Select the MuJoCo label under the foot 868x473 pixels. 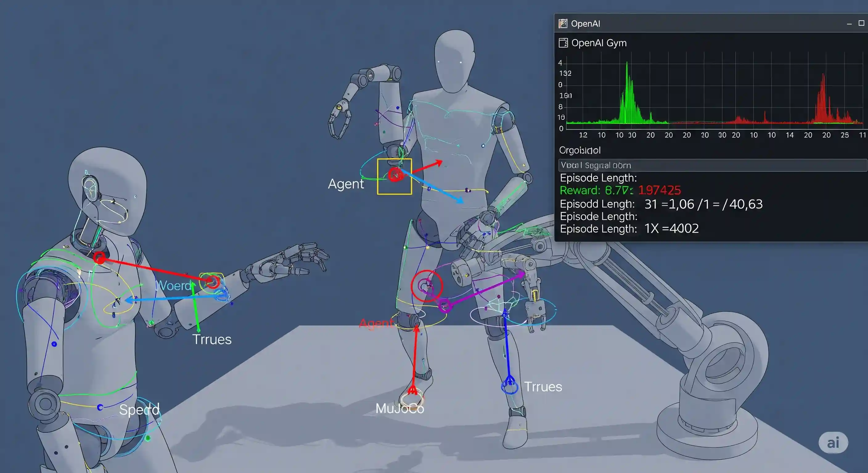coord(399,408)
